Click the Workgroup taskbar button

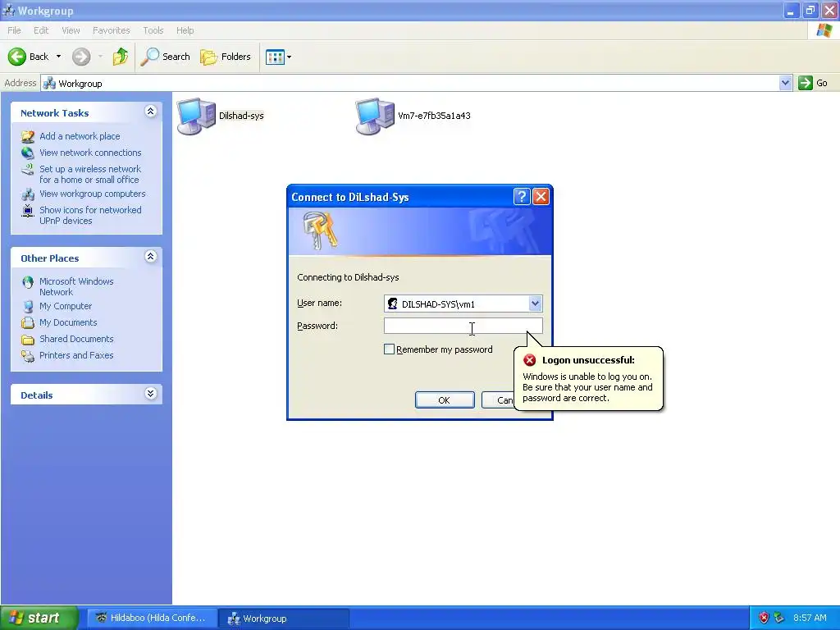pyautogui.click(x=284, y=619)
